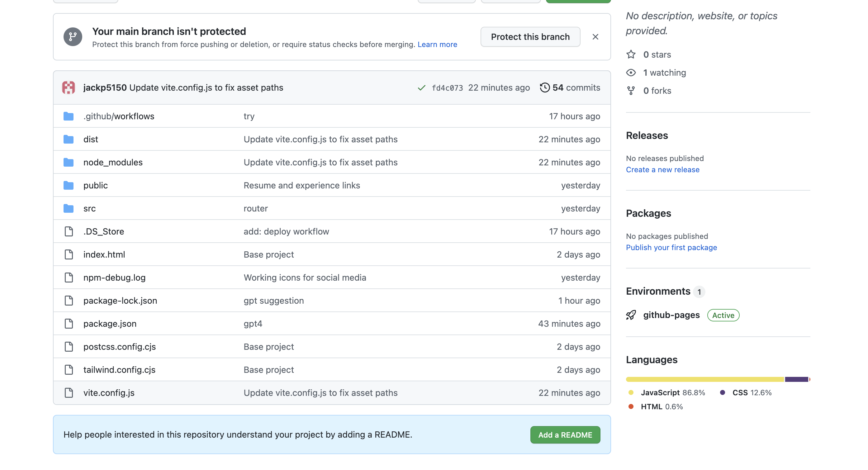Click the folder icon for node_modules
This screenshot has width=868, height=470.
(69, 162)
